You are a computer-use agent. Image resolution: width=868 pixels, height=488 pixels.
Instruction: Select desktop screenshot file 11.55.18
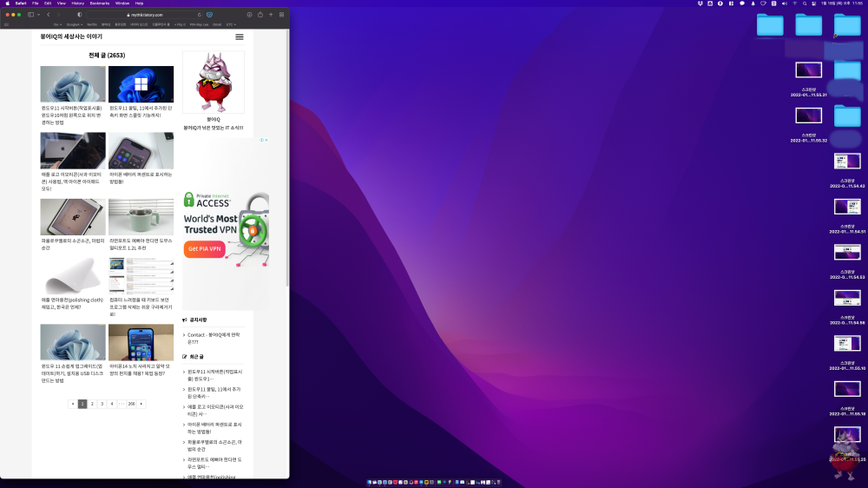847,388
